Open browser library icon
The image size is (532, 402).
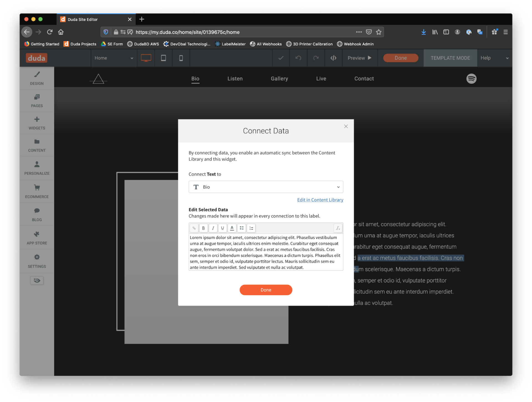(x=435, y=32)
